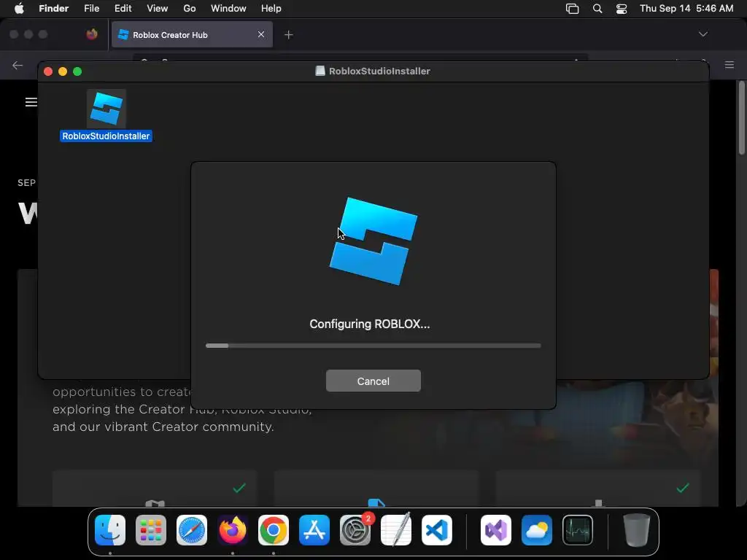The image size is (747, 560).
Task: Select the RobloxStudioInstaller app icon in Finder window
Action: (x=107, y=109)
